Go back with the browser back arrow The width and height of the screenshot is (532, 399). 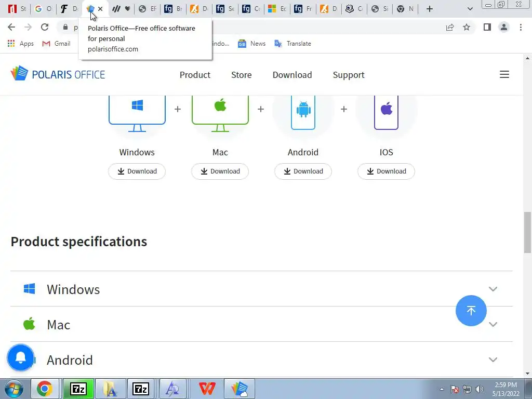coord(11,27)
